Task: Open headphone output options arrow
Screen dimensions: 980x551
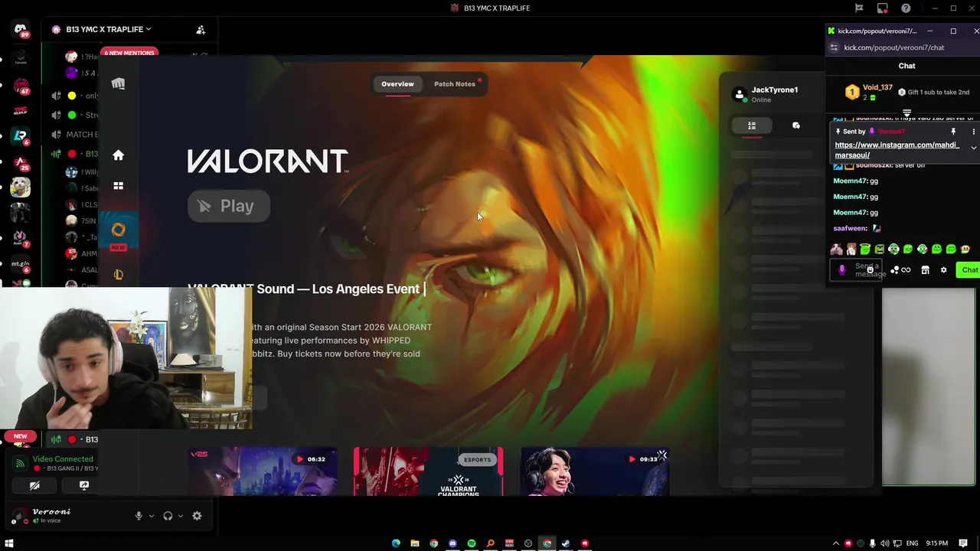Action: click(181, 516)
